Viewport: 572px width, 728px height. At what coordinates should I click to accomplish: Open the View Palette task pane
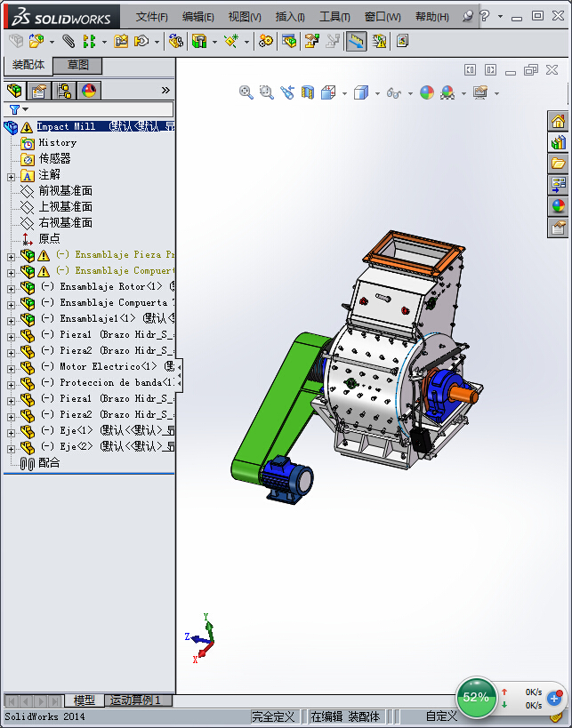[x=558, y=184]
